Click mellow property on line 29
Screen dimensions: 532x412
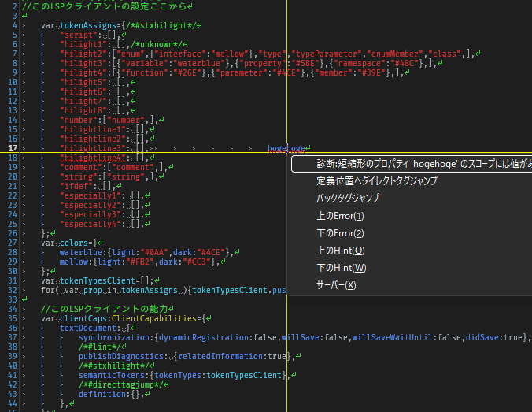74,262
